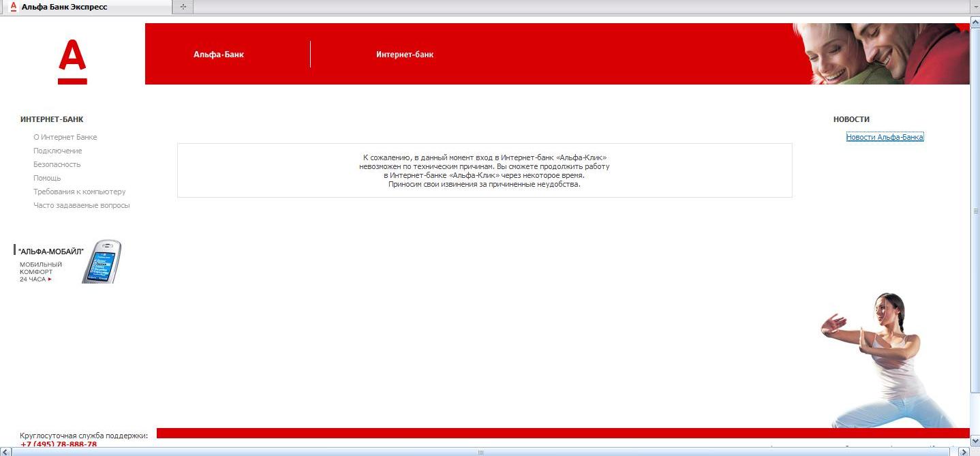Open the Новости Альфа-Банка link
The width and height of the screenshot is (980, 456).
885,137
